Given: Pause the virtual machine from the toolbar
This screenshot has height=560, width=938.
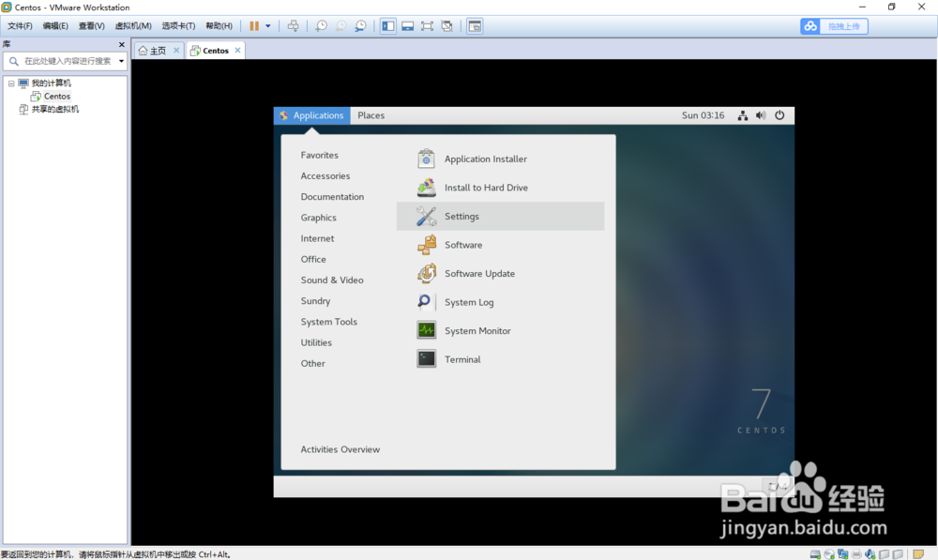Looking at the screenshot, I should click(254, 25).
